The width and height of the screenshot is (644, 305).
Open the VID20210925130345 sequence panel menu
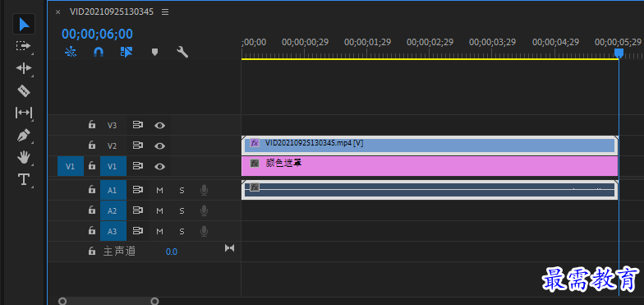(165, 12)
